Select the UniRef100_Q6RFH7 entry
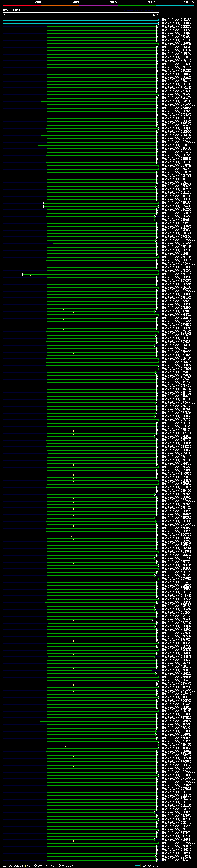197x868 pixels. tap(177, 135)
